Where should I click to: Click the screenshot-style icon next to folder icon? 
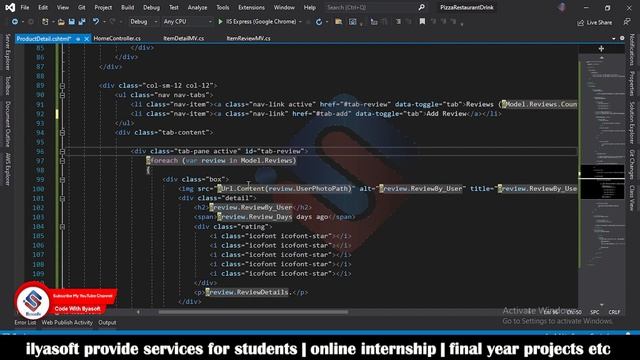coord(353,22)
